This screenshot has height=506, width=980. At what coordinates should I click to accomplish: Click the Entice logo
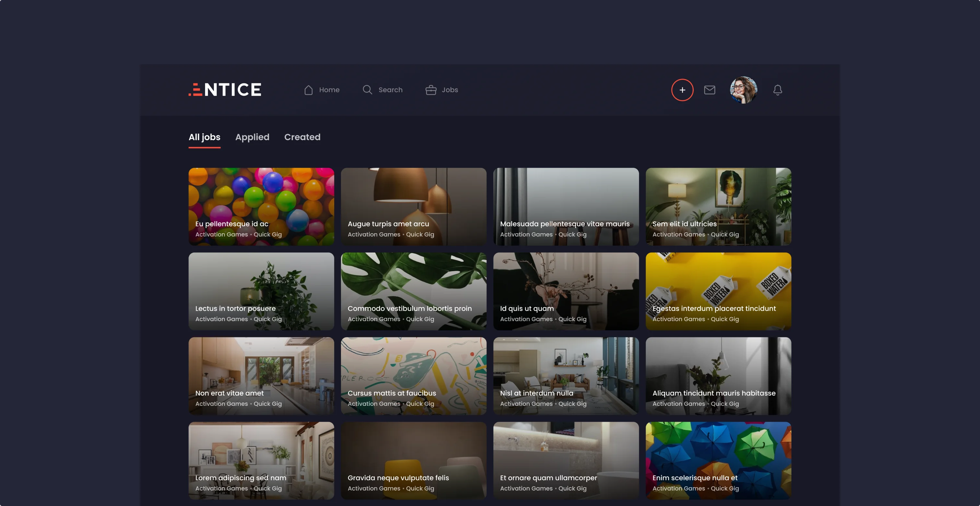tap(225, 90)
